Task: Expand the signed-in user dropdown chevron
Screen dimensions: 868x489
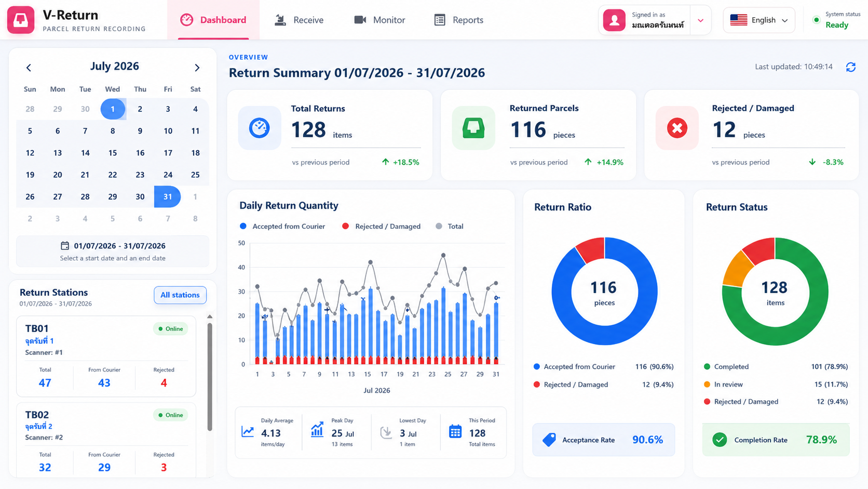Action: pos(701,21)
